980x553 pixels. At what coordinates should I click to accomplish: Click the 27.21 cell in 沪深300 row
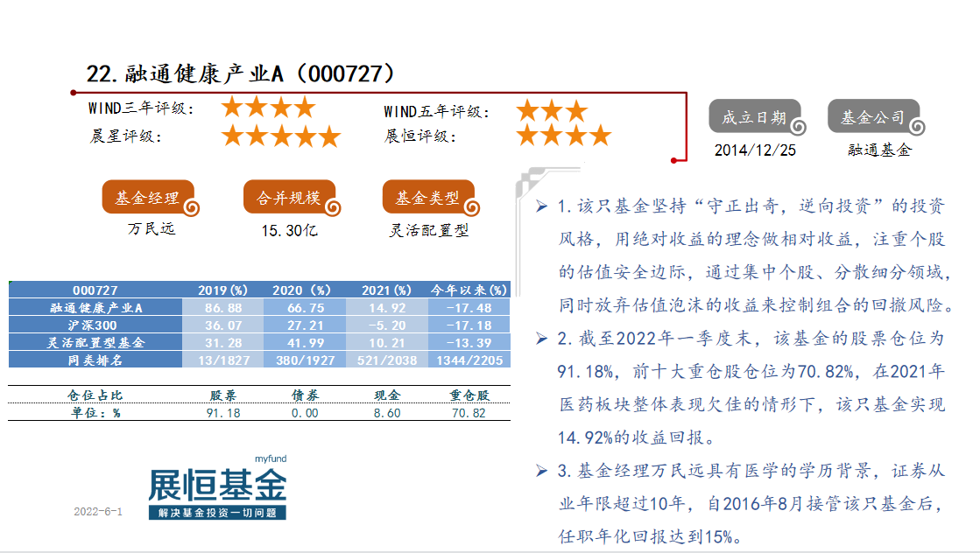pyautogui.click(x=304, y=325)
